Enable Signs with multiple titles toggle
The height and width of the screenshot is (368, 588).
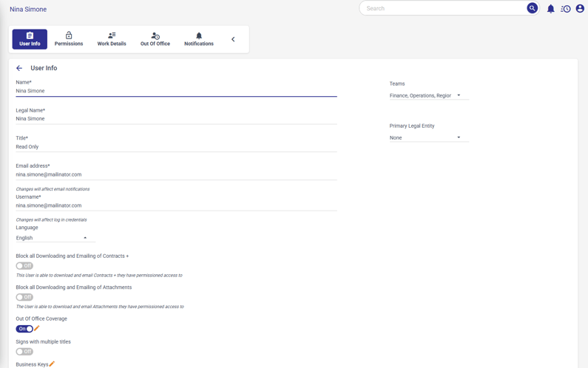(24, 352)
